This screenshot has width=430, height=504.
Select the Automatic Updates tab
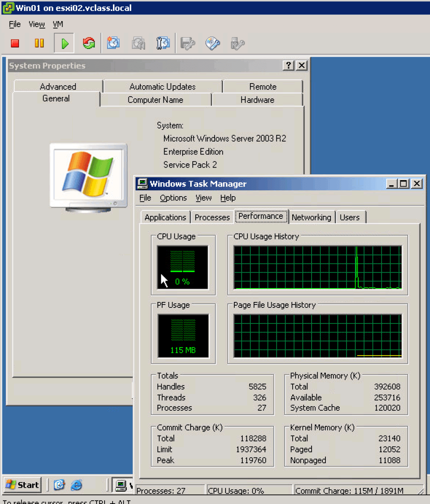pyautogui.click(x=162, y=87)
